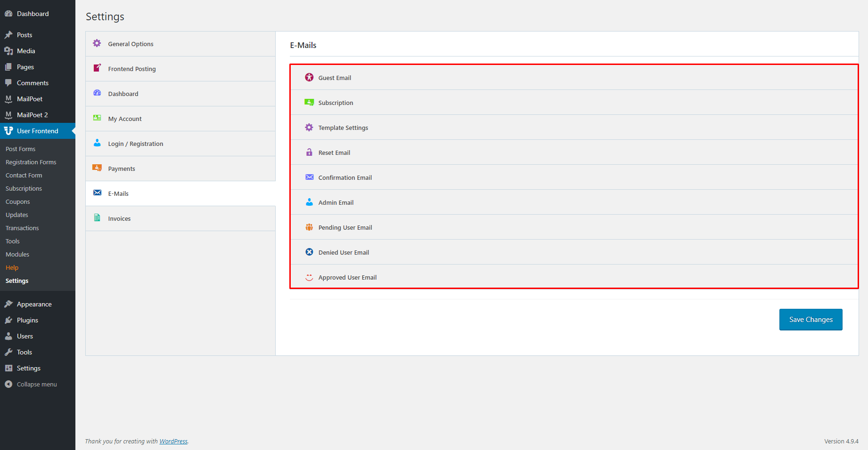Screen dimensions: 868x450
Task: Expand the Pending User Email section
Action: point(574,227)
